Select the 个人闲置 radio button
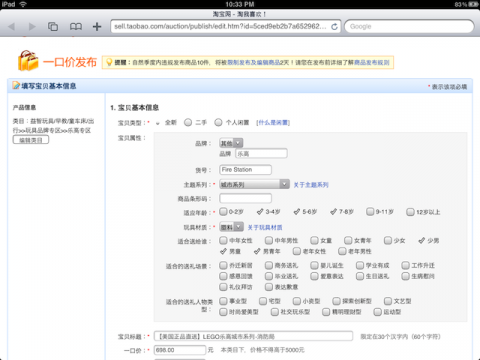The image size is (480, 360). click(x=218, y=123)
